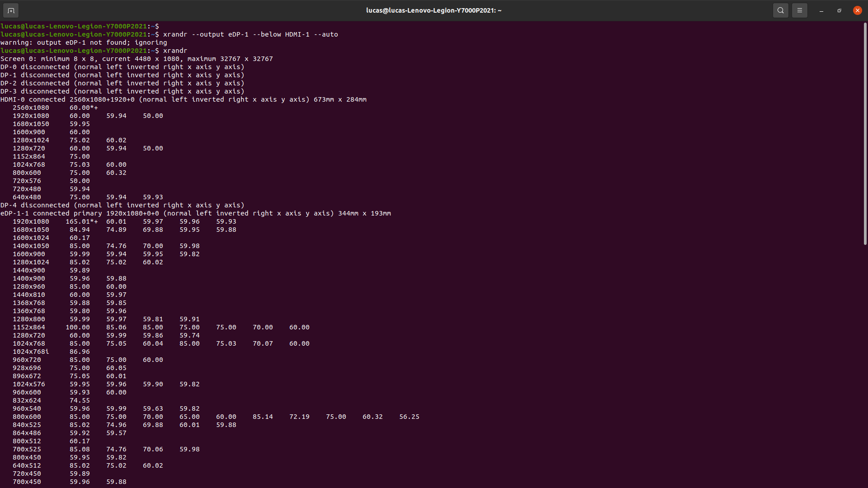Click the new tab plus icon
The width and height of the screenshot is (868, 488).
[x=10, y=10]
